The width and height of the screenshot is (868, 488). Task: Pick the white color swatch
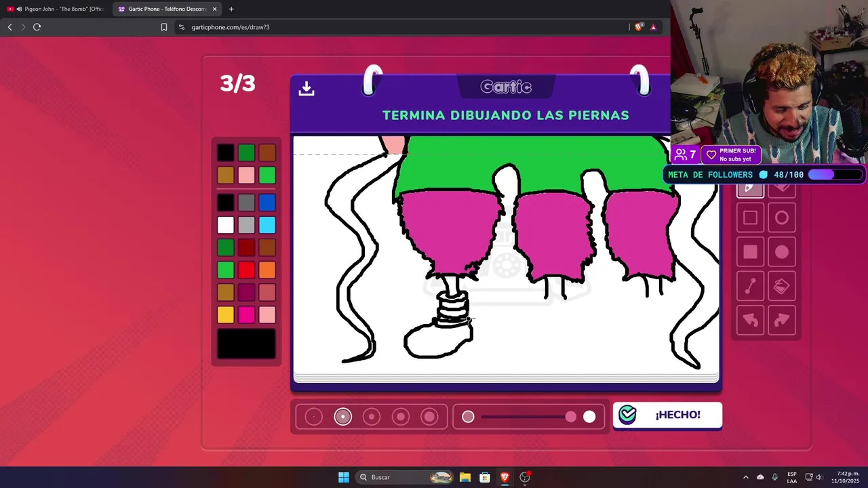coord(226,225)
